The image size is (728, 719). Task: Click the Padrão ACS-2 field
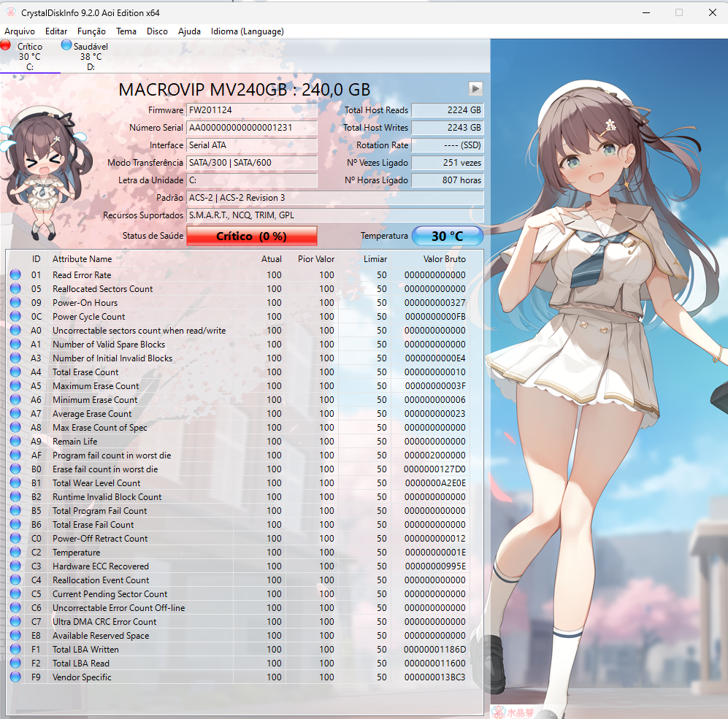click(334, 198)
